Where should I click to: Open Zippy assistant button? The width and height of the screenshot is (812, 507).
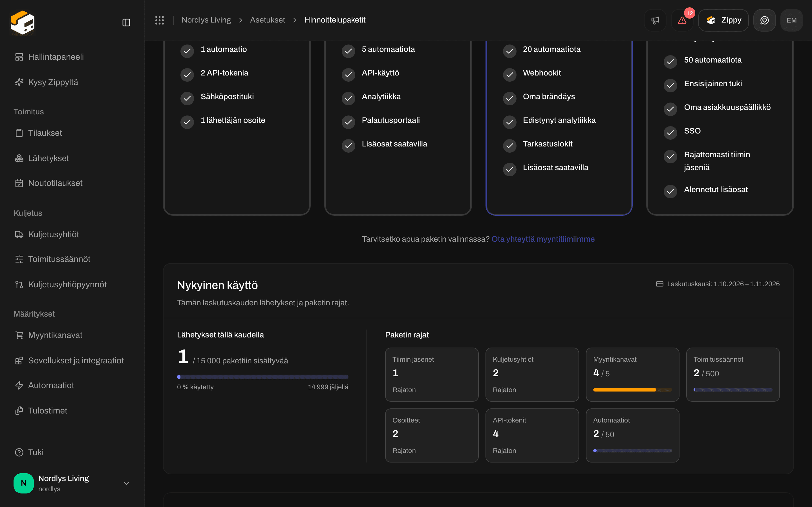click(723, 20)
